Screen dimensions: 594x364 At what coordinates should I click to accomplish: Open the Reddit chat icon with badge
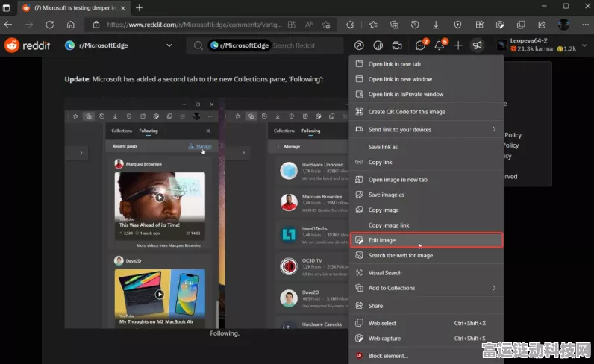(x=420, y=45)
